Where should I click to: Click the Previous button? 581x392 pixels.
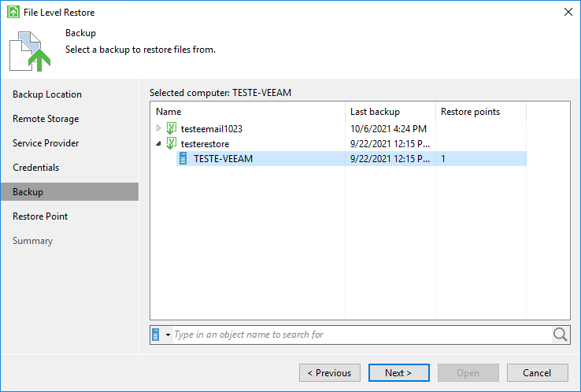click(x=330, y=373)
